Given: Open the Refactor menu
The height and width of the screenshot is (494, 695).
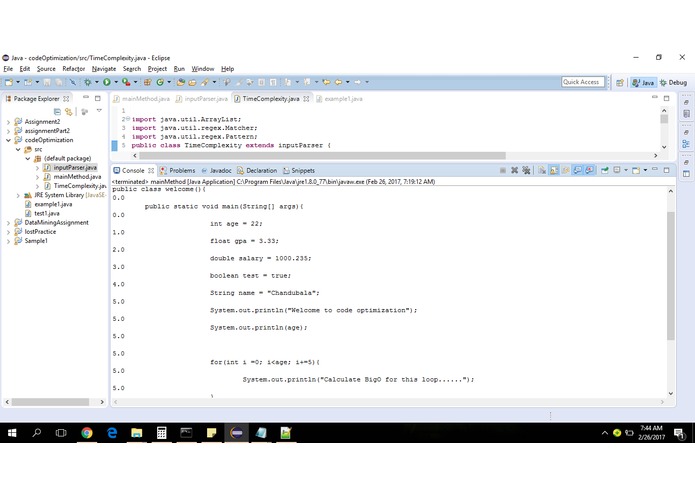Looking at the screenshot, I should pos(74,69).
